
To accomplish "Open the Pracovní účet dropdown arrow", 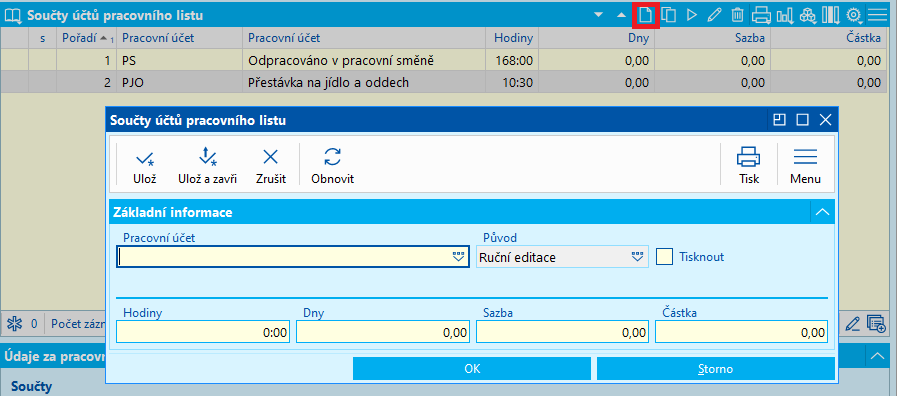I will point(458,257).
